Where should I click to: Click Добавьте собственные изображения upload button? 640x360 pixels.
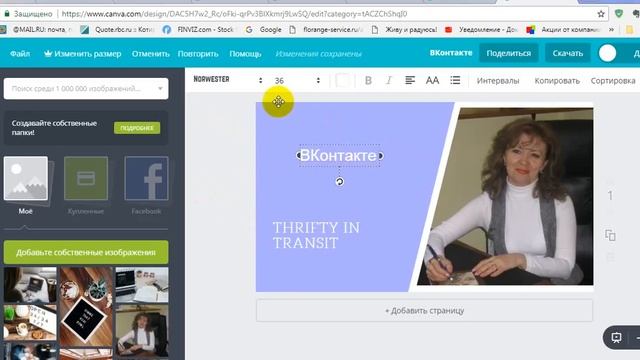pyautogui.click(x=86, y=252)
